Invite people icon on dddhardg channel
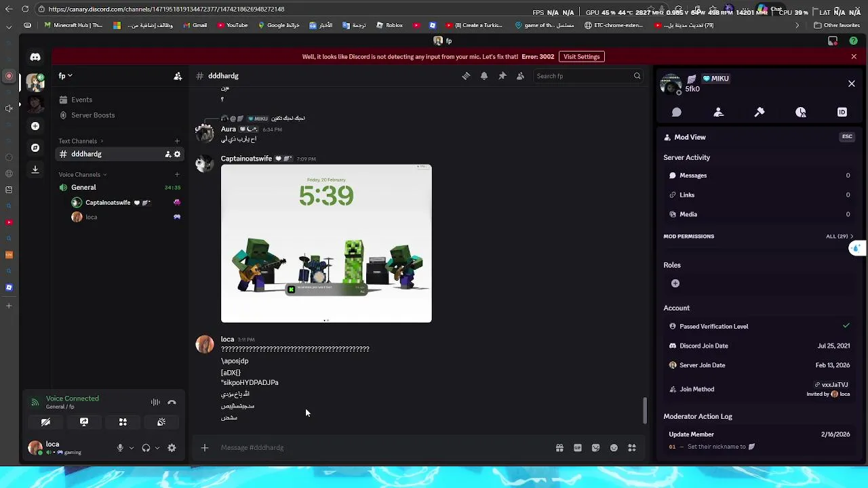This screenshot has width=868, height=488. point(167,154)
